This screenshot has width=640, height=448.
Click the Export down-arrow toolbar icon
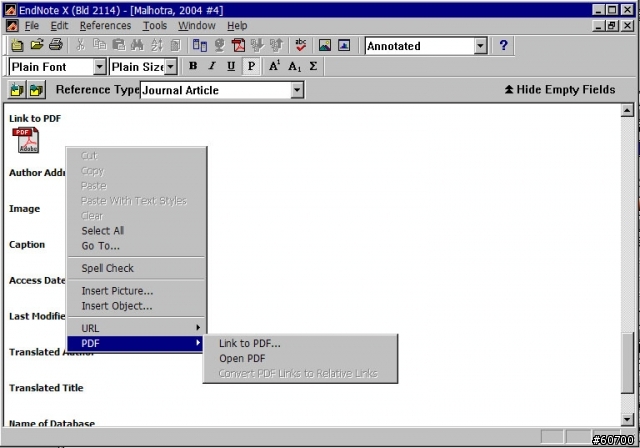pos(257,45)
